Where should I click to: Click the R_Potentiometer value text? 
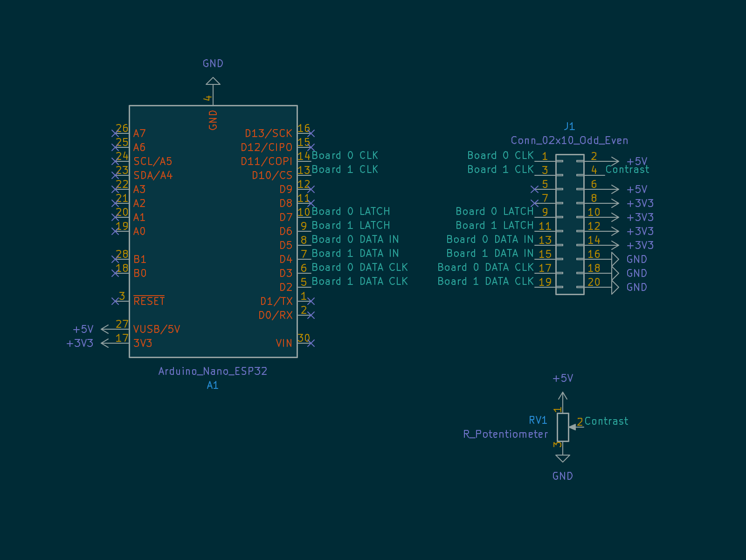[x=505, y=434]
